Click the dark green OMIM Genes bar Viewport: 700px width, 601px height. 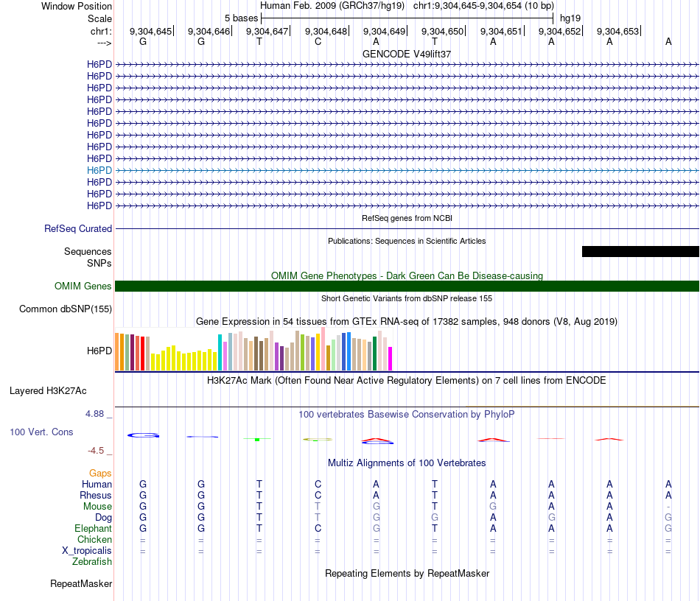407,286
